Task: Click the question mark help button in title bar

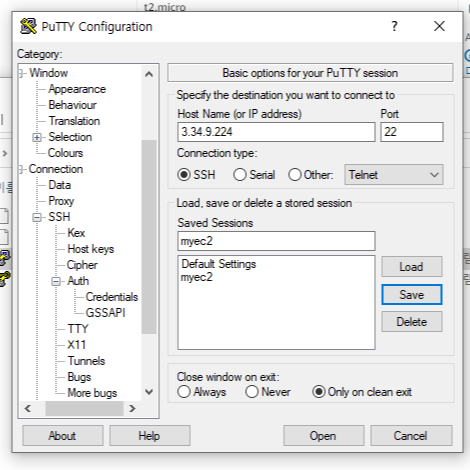Action: pyautogui.click(x=394, y=26)
